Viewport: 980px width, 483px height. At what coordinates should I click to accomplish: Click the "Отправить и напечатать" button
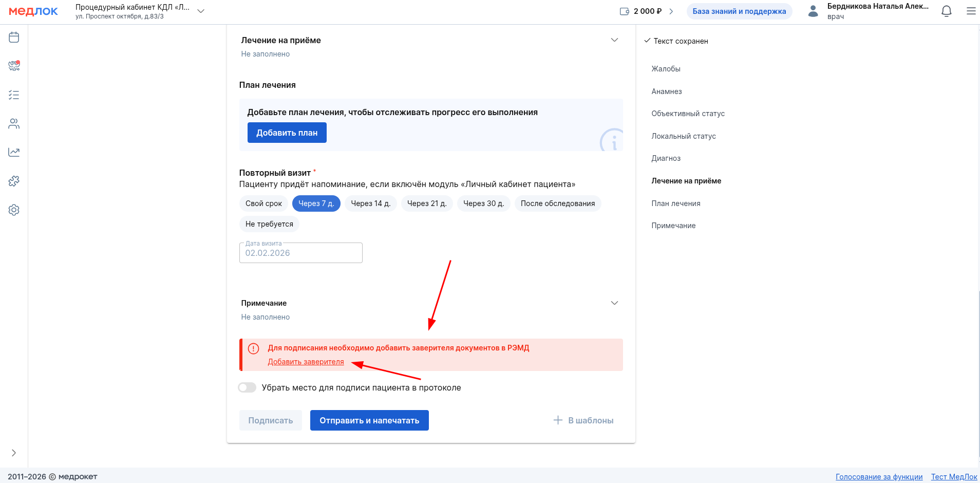tap(369, 420)
